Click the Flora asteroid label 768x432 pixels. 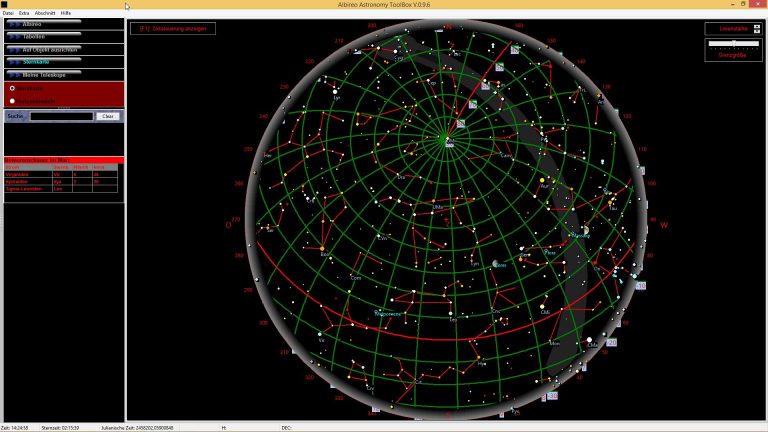coord(551,253)
